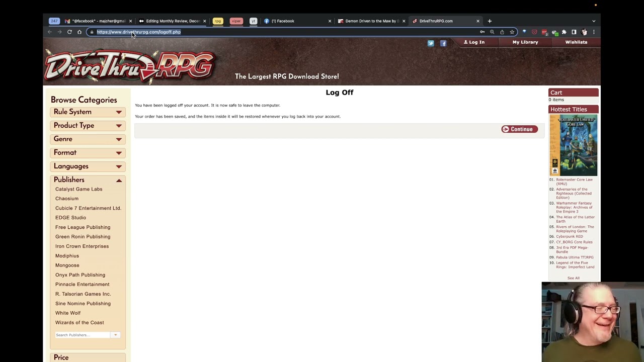Close the Facebook tab
Image resolution: width=644 pixels, height=362 pixels.
pos(330,21)
